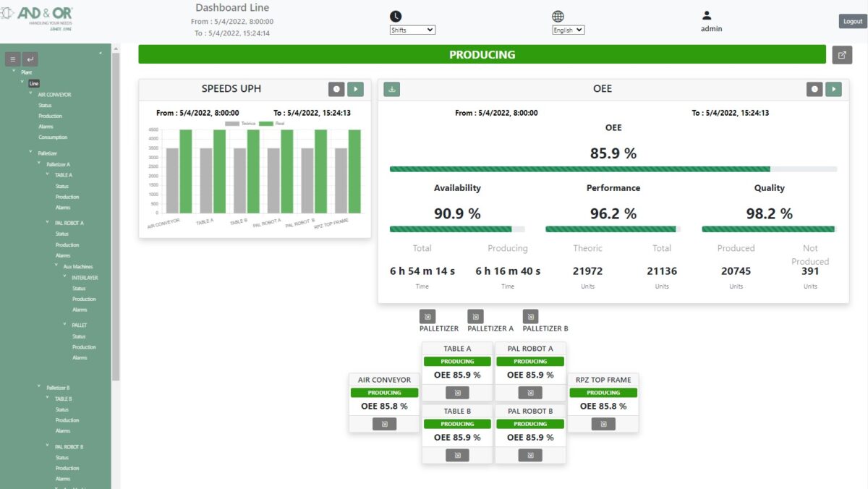Click the sidebar vertical scrollbar
The height and width of the screenshot is (489, 868).
click(x=116, y=217)
